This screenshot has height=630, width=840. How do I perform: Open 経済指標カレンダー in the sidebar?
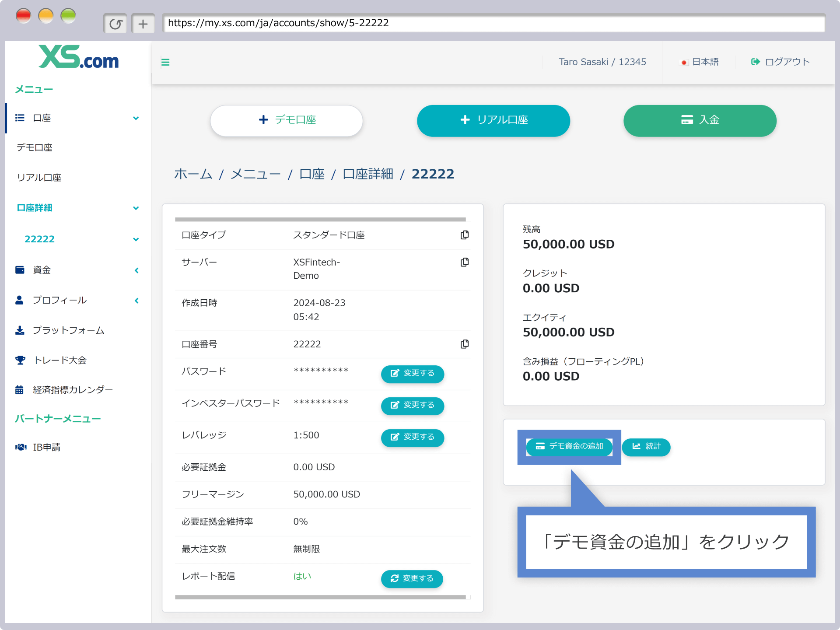pyautogui.click(x=73, y=390)
